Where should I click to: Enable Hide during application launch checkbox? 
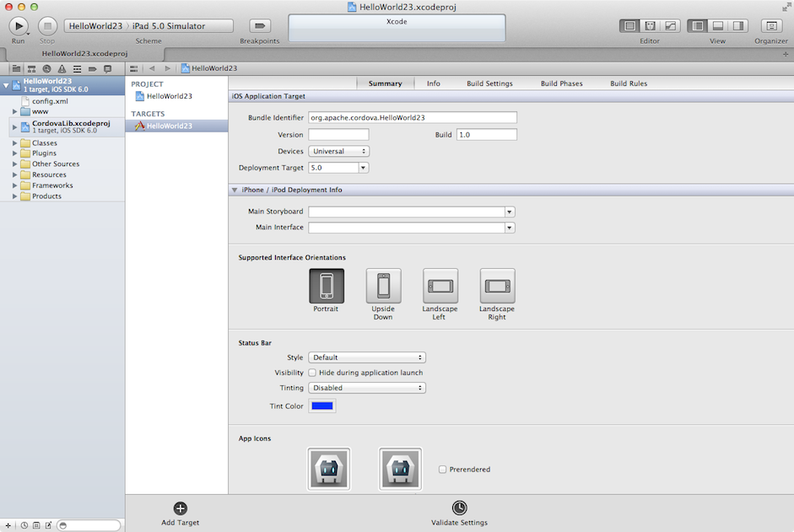(313, 373)
